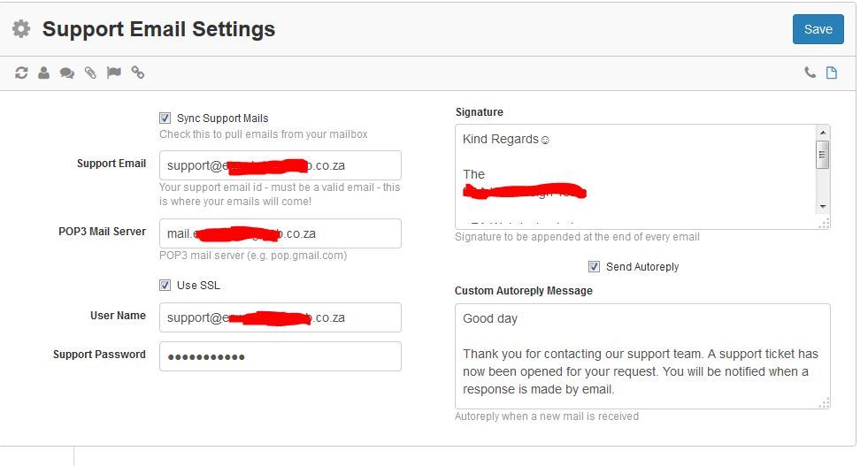Click the document page icon
This screenshot has height=466, width=868.
click(832, 73)
